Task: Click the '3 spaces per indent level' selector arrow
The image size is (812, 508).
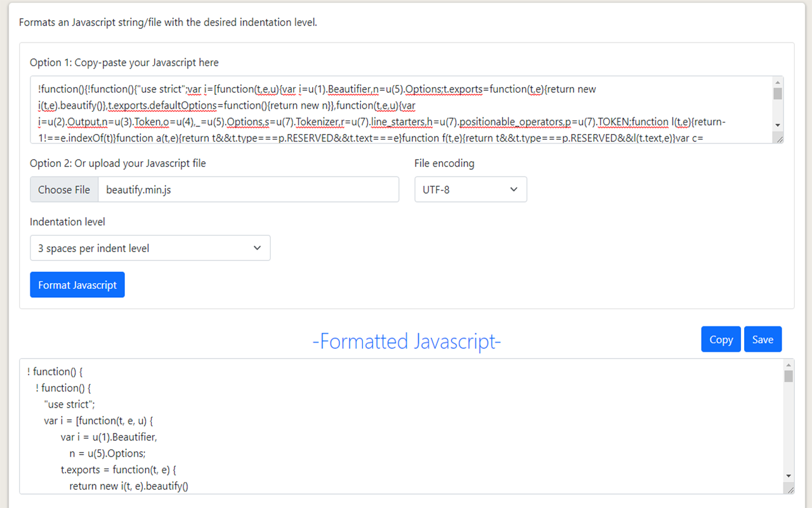Action: coord(256,248)
